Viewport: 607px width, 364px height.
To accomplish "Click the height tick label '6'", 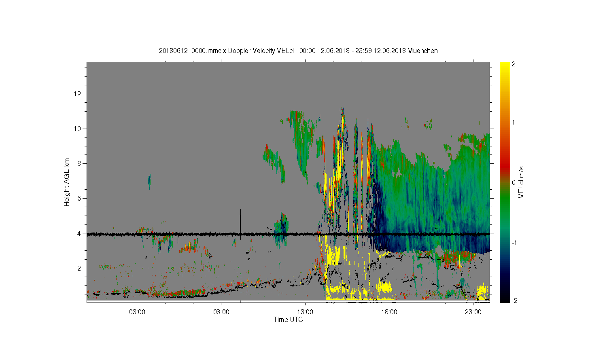I will click(x=80, y=198).
